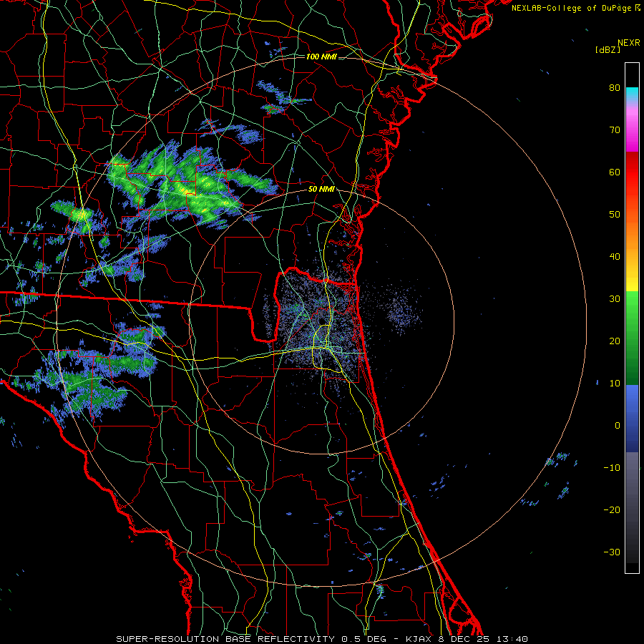Click the 0 value on the dBZ scale
The image size is (644, 644).
click(x=618, y=426)
